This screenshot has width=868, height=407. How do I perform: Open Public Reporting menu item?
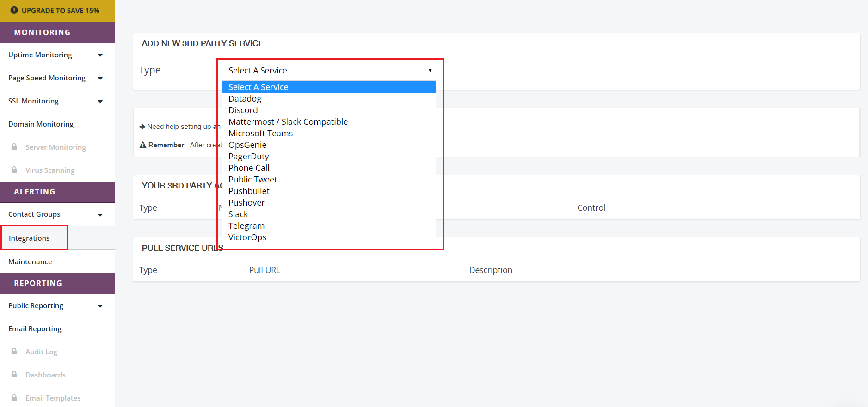[36, 306]
